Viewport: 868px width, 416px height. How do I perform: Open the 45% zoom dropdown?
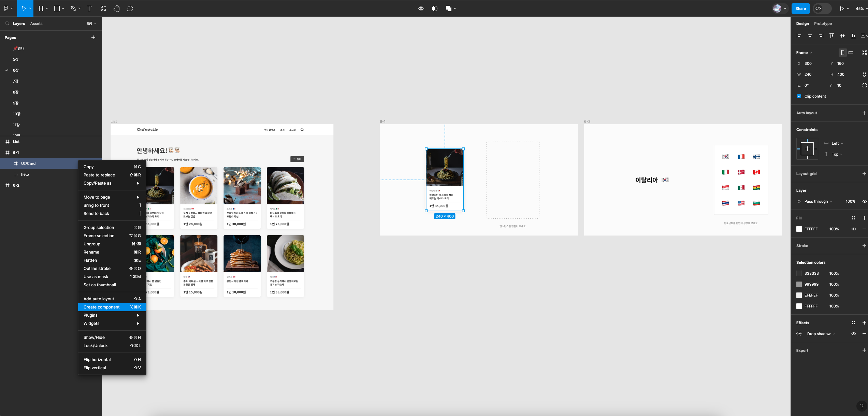[x=860, y=9]
